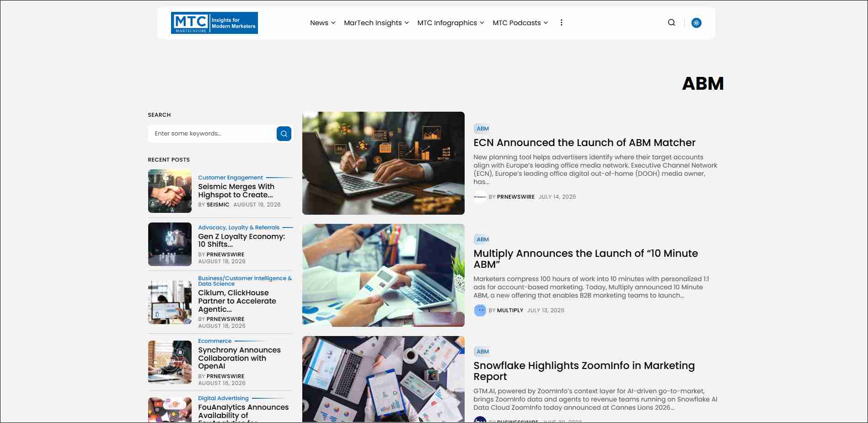Viewport: 868px width, 423px height.
Task: Click PRNEWSWIRE author of ECN article
Action: tap(516, 197)
